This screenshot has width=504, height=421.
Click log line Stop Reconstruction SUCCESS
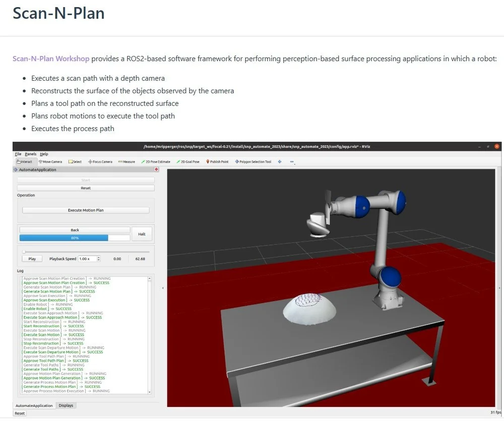[52, 343]
